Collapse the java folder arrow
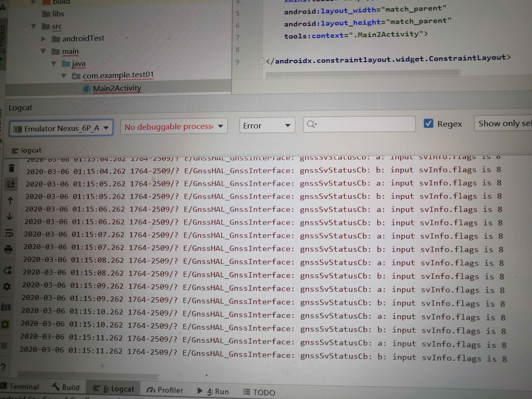Image resolution: width=532 pixels, height=399 pixels. click(54, 64)
